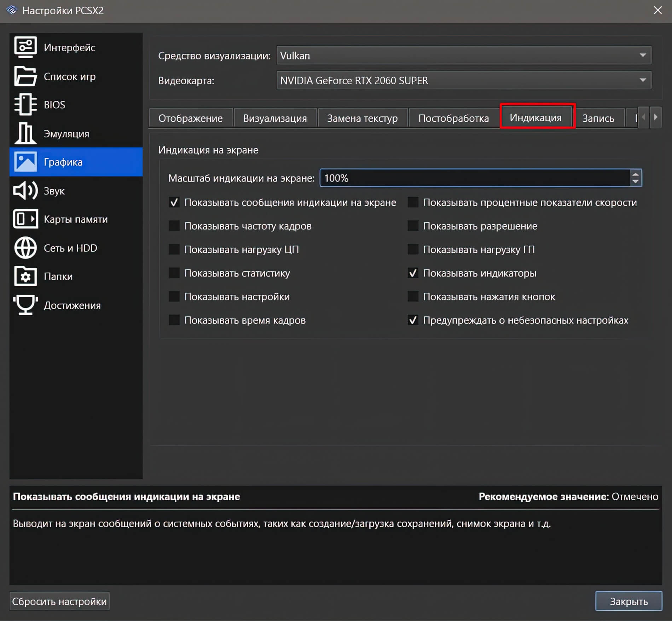Toggle Показывать нагрузку ГП checkbox
Viewport: 672px width, 621px height.
(x=413, y=249)
